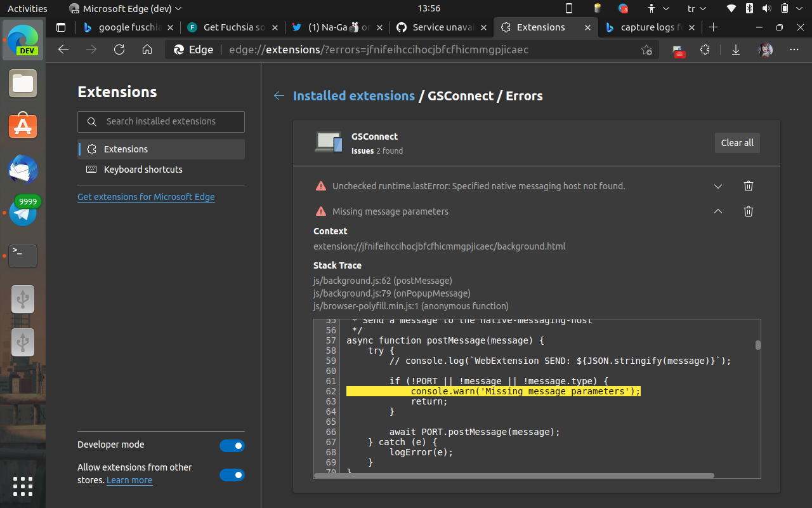Open Thunderbird from the Ubuntu dock

[23, 170]
